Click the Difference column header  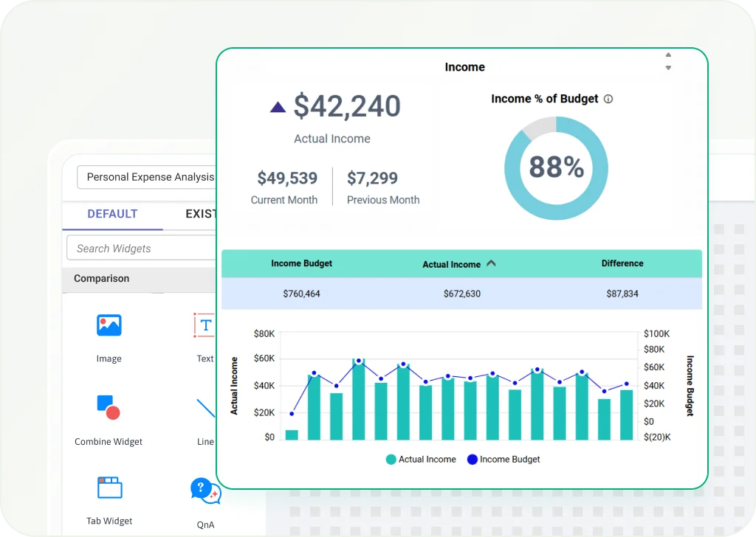[622, 263]
